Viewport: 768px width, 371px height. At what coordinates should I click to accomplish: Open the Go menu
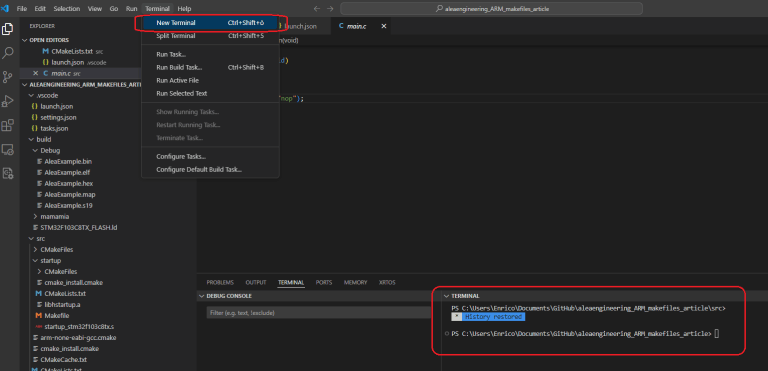tap(114, 9)
